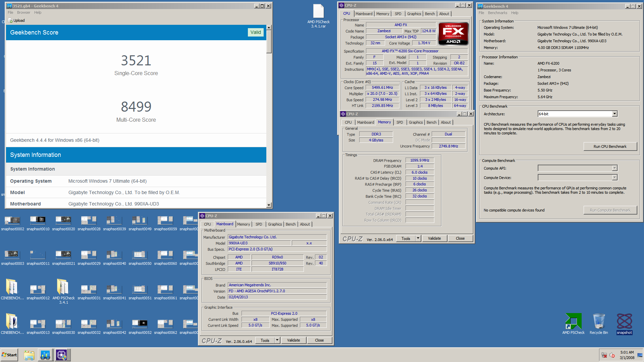Switch to Bench tab in mainboard CPU-Z window
Viewport: 644px width, 362px height.
[290, 224]
